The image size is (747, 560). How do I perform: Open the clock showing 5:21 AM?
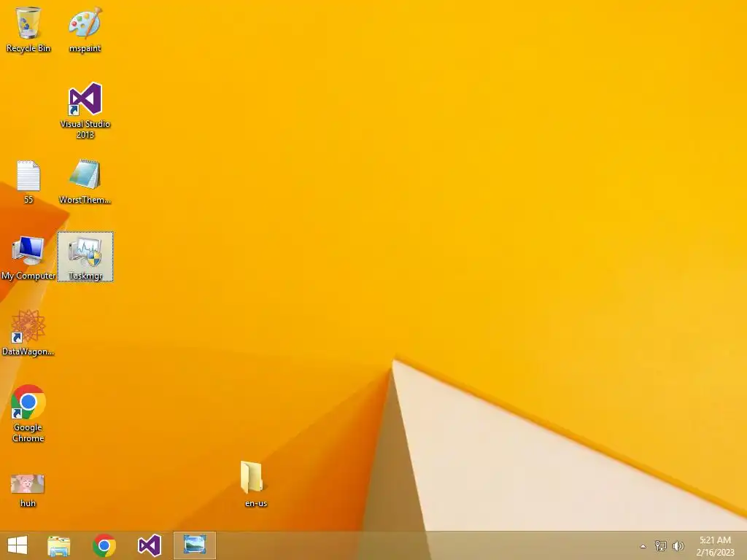tap(715, 540)
